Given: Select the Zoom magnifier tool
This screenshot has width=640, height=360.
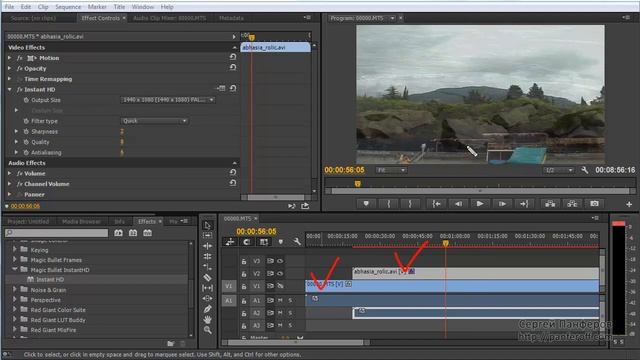Looking at the screenshot, I should (x=207, y=330).
